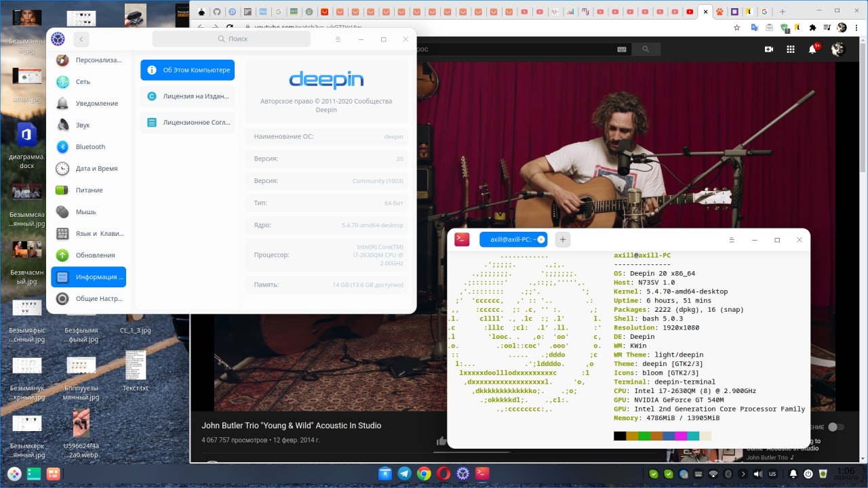868x488 pixels.
Task: Open the power button in tray
Action: pos(808,474)
